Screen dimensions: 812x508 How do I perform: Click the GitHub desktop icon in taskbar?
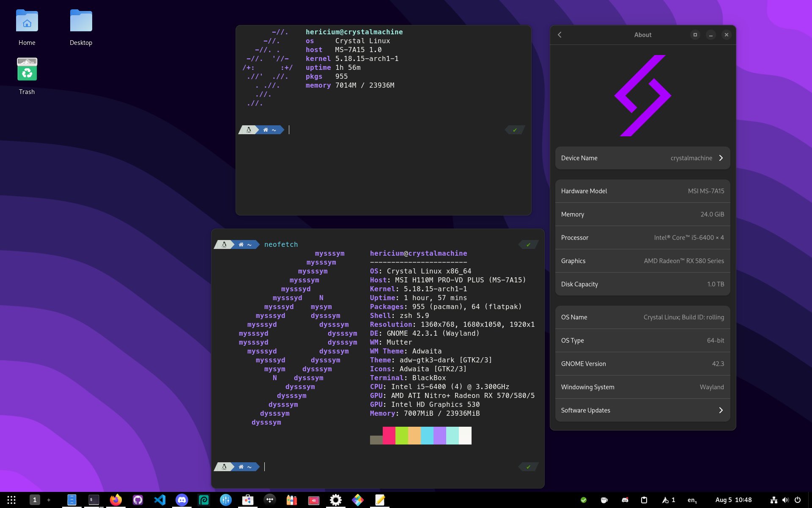click(136, 499)
